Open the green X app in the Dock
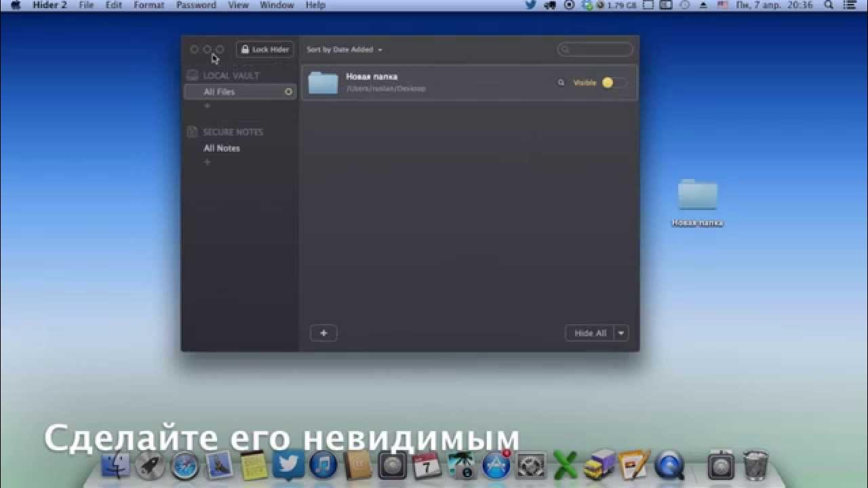This screenshot has width=868, height=488. tap(566, 466)
